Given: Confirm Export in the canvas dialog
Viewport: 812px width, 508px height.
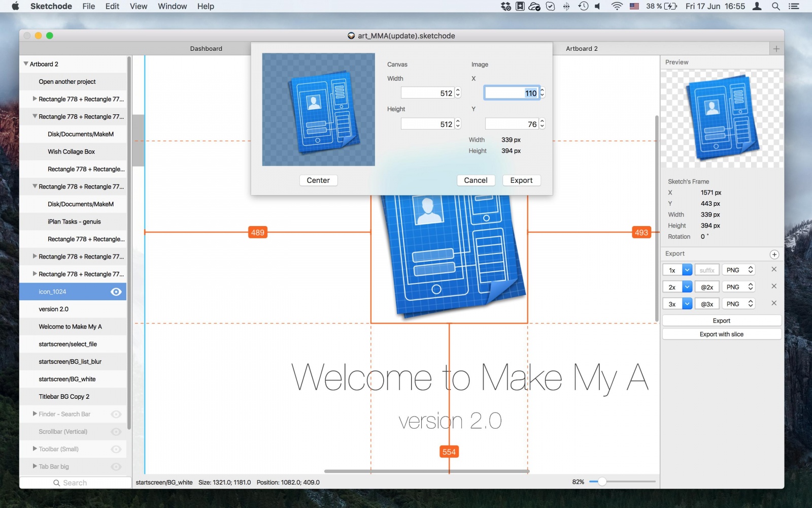Looking at the screenshot, I should click(521, 180).
